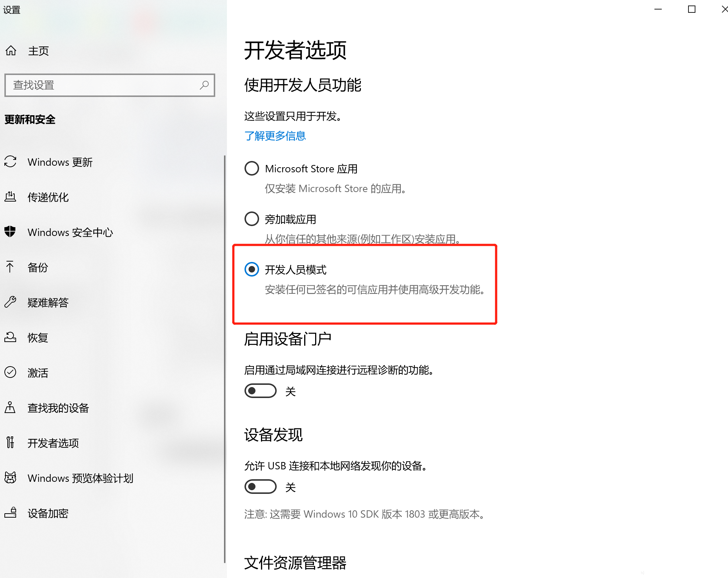Open Windows 更新 from the sidebar
728x578 pixels.
coord(60,162)
